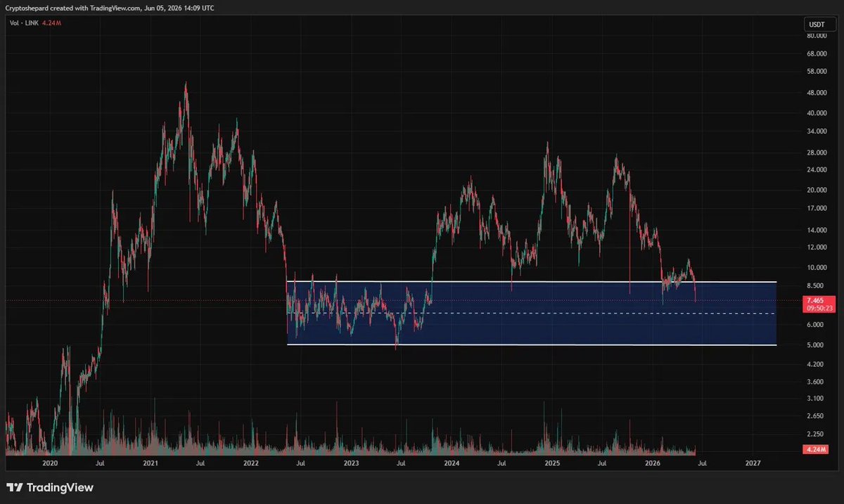The image size is (844, 504).
Task: Click the 2025 time axis label
Action: point(552,464)
